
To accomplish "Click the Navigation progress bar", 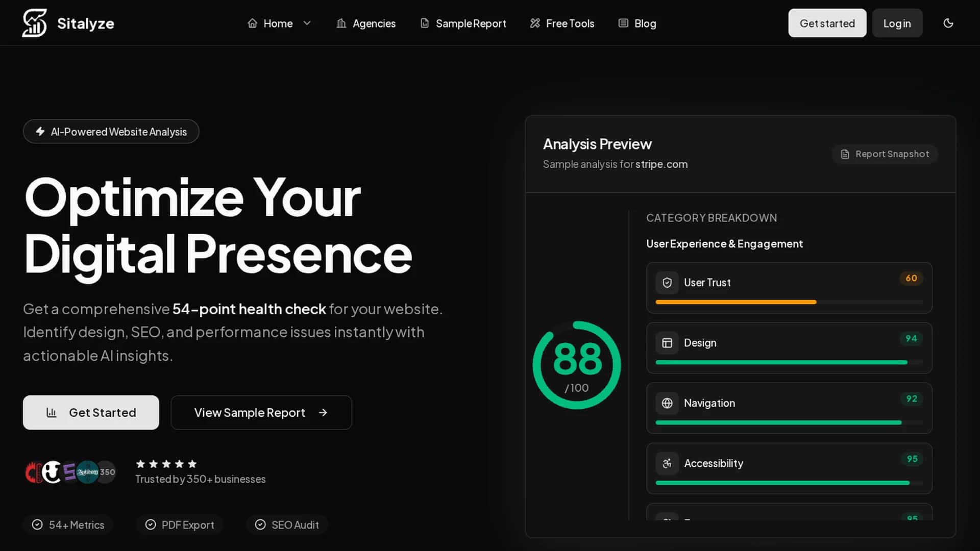I will pyautogui.click(x=789, y=422).
